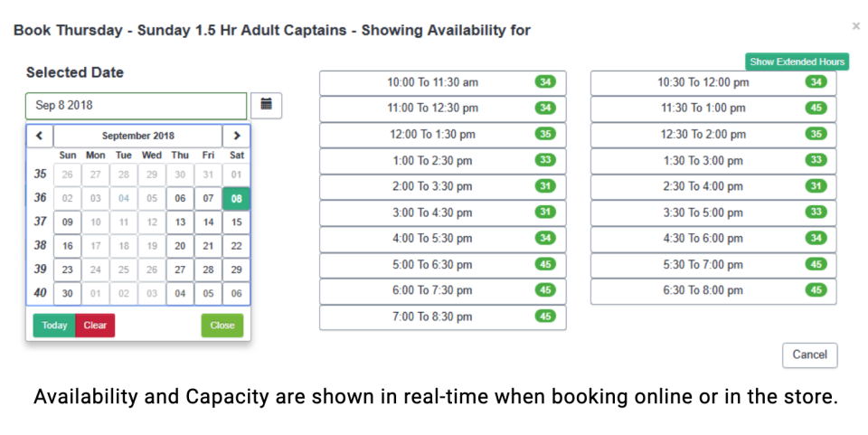Viewport: 868px width, 435px height.
Task: Open the September 2018 month selector
Action: pyautogui.click(x=137, y=136)
